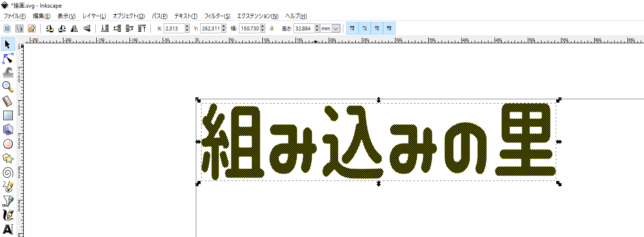The image size is (644, 237).
Task: Click the 組 character on canvas
Action: point(232,142)
